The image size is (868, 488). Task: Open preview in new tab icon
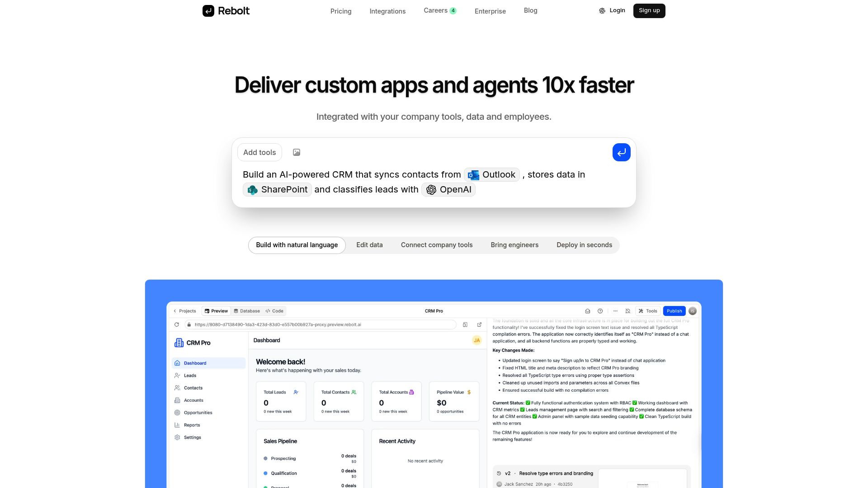click(479, 324)
